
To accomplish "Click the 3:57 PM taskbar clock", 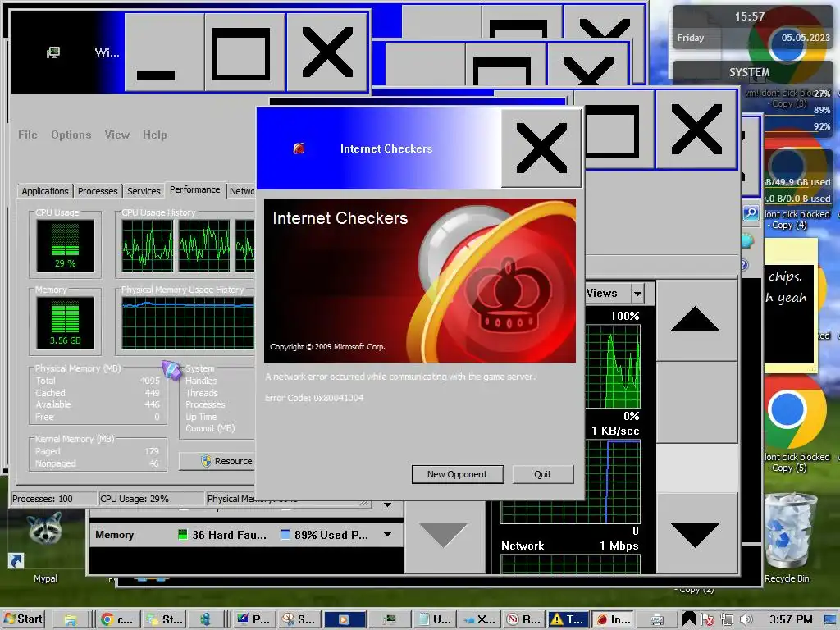I will (791, 619).
